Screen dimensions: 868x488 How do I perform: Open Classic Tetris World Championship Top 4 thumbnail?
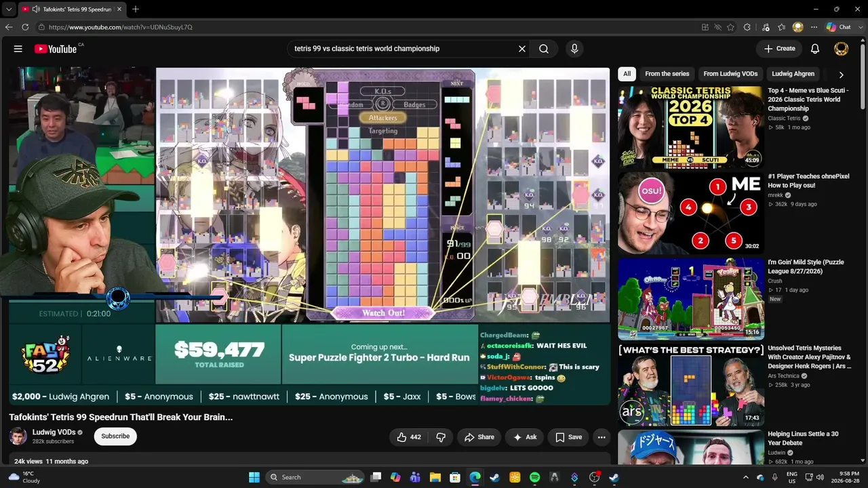coord(690,127)
